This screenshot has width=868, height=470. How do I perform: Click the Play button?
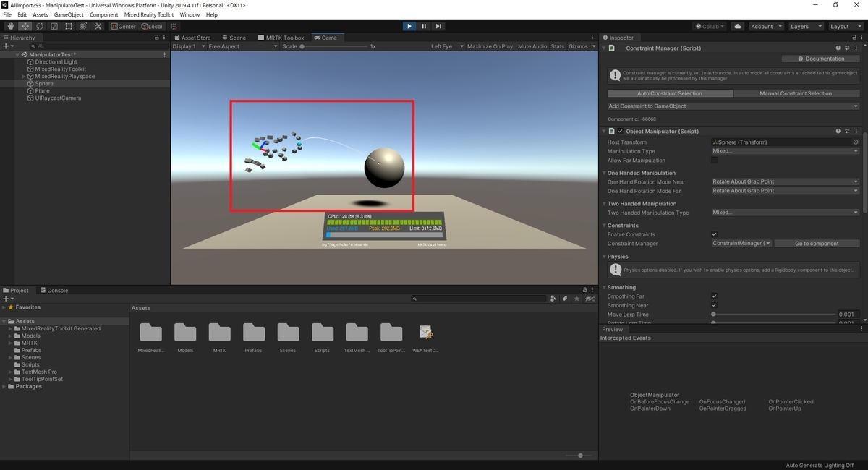pyautogui.click(x=409, y=26)
